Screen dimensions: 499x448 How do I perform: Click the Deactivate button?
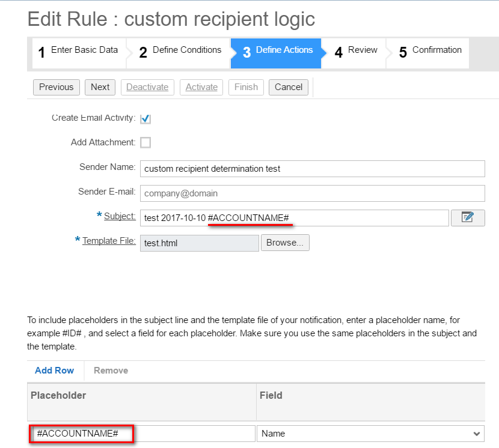point(147,87)
